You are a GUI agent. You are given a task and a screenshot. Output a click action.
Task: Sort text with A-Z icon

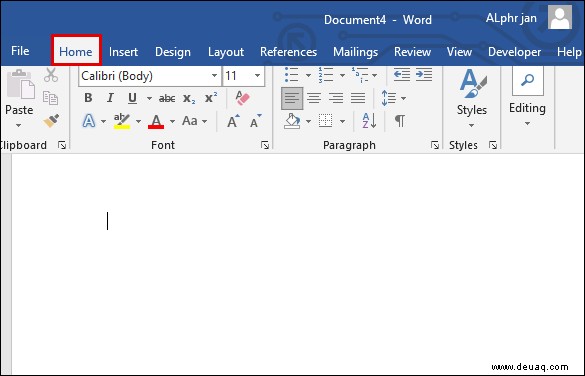369,121
